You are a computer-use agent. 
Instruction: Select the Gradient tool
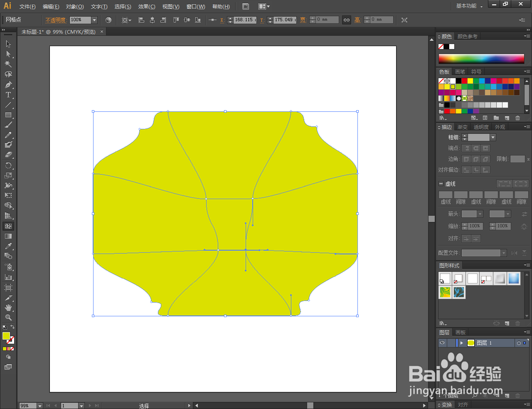[x=8, y=236]
